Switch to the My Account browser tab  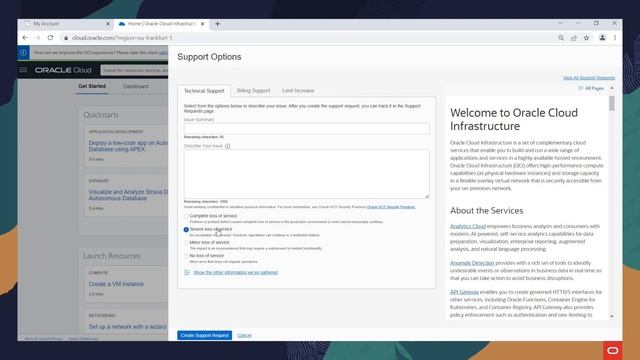[x=65, y=24]
